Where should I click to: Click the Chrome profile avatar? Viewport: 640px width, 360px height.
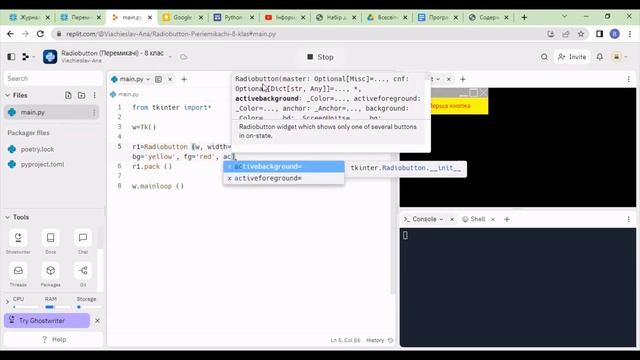[615, 34]
